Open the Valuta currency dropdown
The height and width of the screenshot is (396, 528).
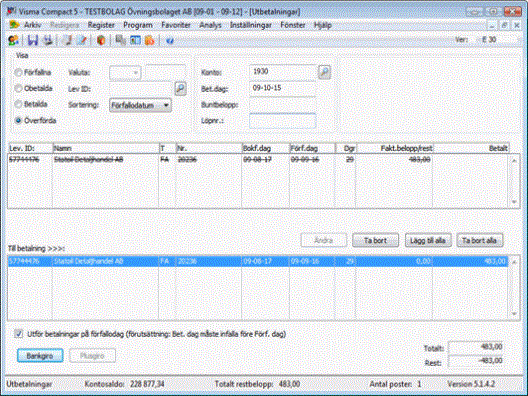(x=125, y=73)
